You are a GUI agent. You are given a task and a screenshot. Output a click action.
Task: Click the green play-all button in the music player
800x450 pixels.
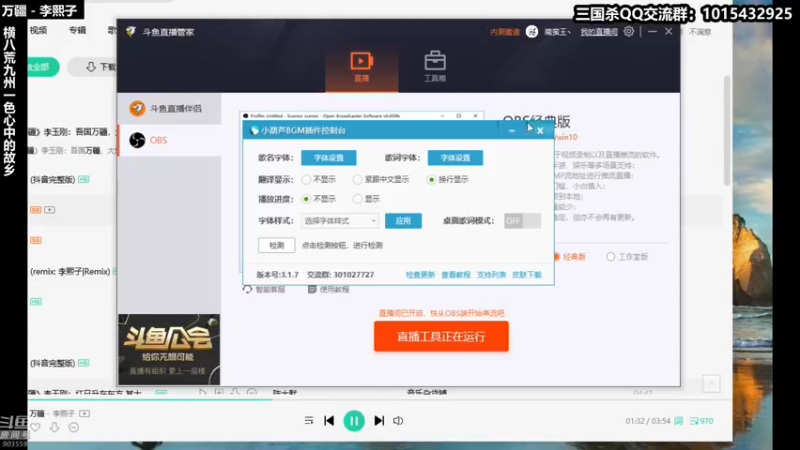(43, 67)
